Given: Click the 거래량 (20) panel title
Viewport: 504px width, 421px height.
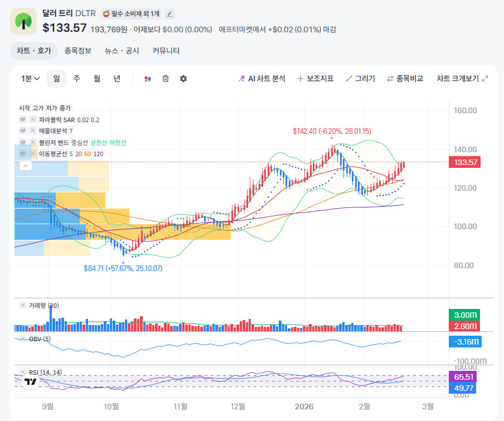Looking at the screenshot, I should tap(43, 306).
